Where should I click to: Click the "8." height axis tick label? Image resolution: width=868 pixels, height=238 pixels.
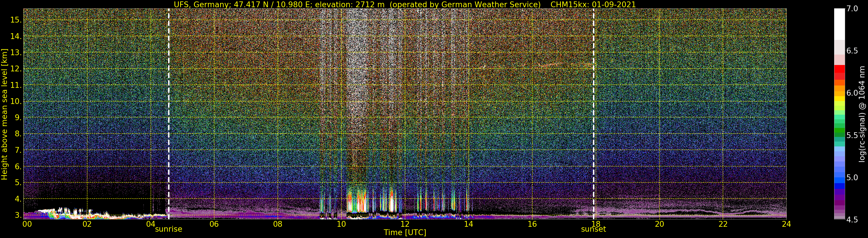[18, 134]
